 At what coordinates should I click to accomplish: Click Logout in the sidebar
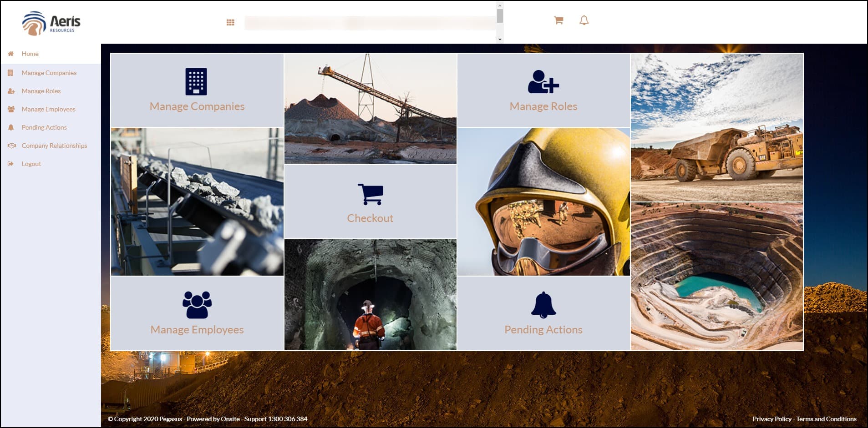[x=31, y=164]
